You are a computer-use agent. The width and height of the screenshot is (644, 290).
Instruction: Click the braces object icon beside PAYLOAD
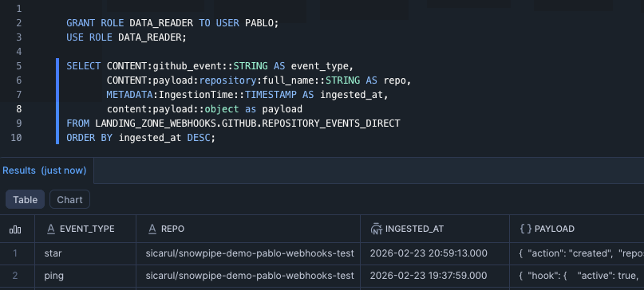tap(526, 229)
